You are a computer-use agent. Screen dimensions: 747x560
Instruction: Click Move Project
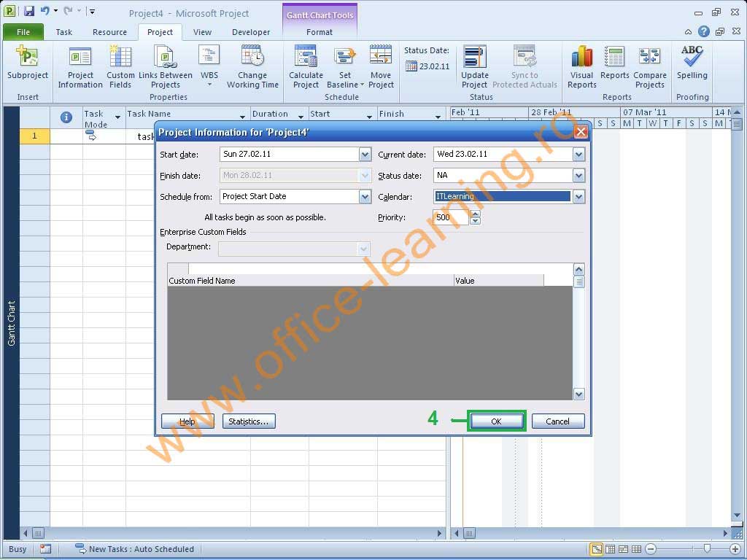[381, 66]
